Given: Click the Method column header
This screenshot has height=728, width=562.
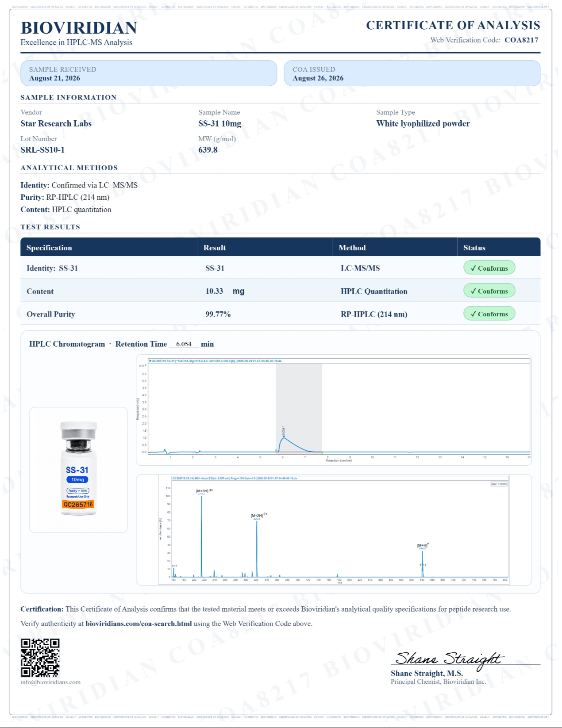Looking at the screenshot, I should point(352,248).
